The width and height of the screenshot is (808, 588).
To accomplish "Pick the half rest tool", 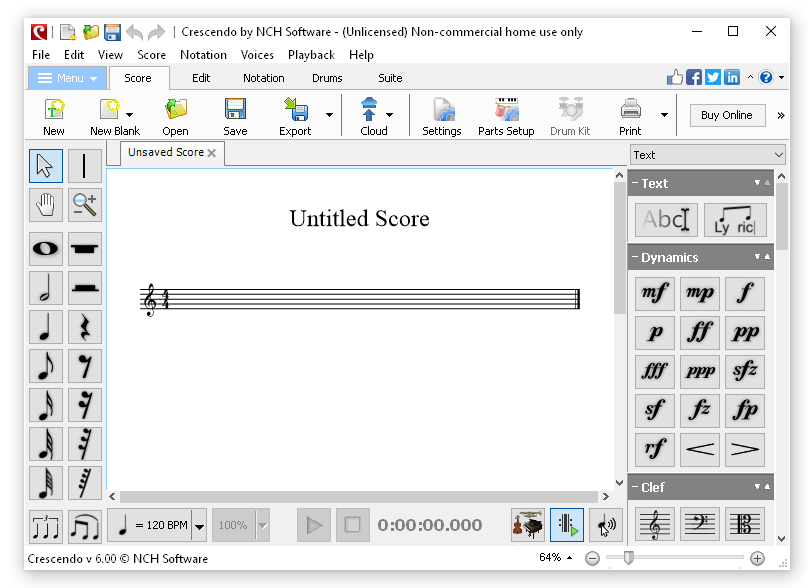I will tap(85, 288).
